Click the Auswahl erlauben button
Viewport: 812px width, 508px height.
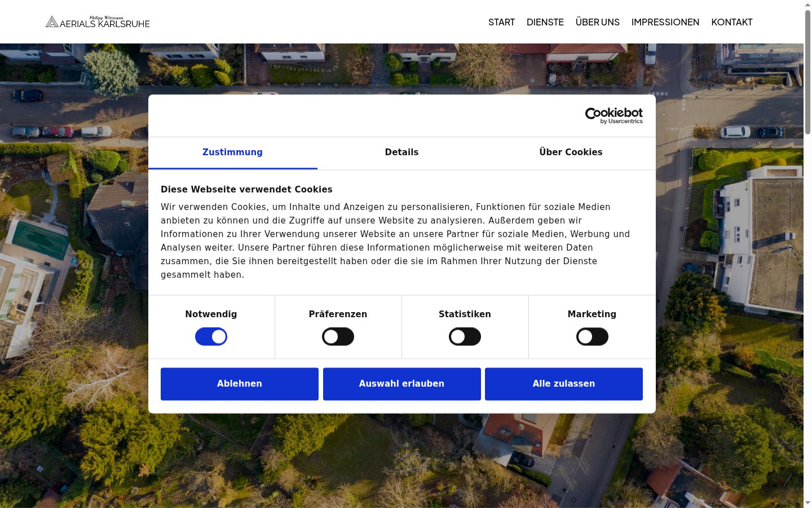click(x=402, y=384)
